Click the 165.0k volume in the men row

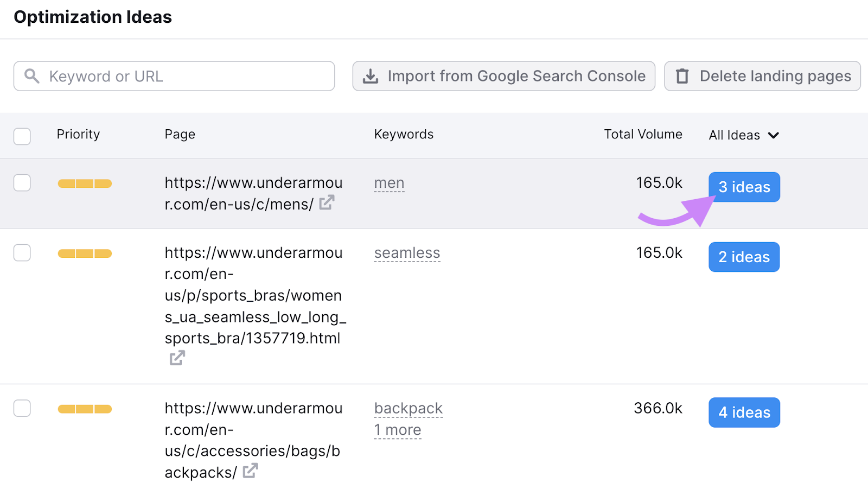[x=659, y=183]
